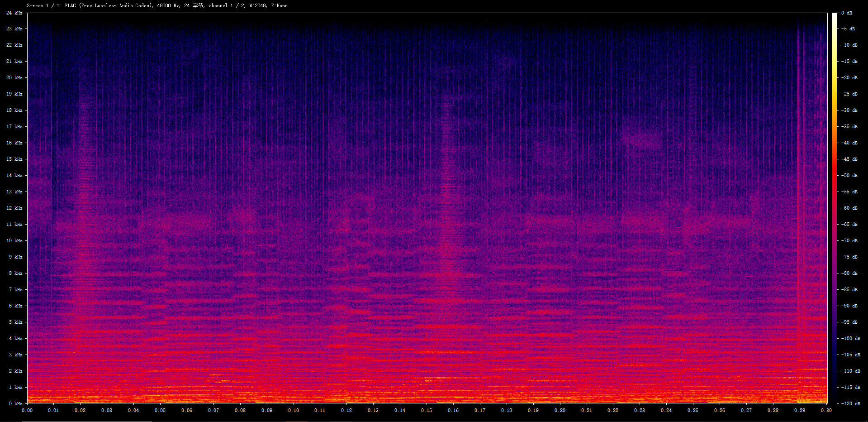Click the "21 kHz" axis label
The width and height of the screenshot is (868, 422).
(x=14, y=61)
